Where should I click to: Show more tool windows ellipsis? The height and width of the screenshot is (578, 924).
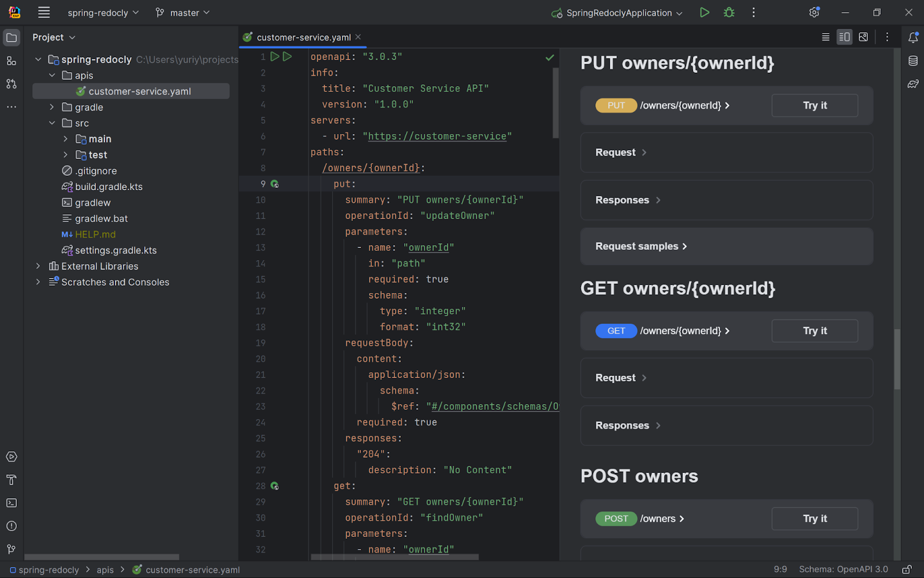[x=12, y=107]
